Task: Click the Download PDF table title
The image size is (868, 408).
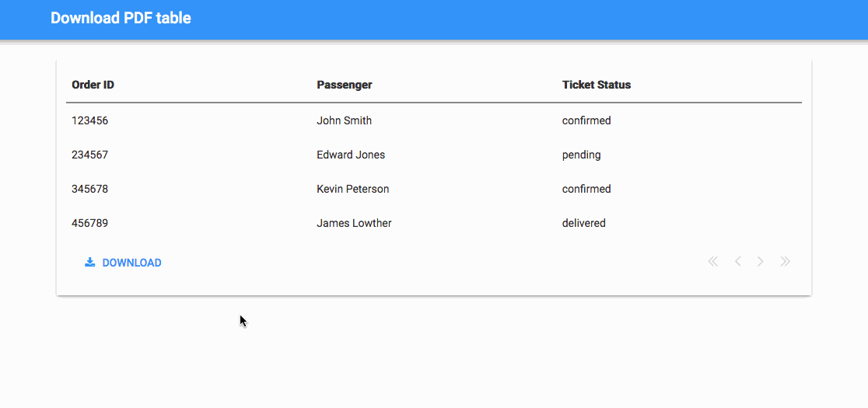Action: point(121,18)
